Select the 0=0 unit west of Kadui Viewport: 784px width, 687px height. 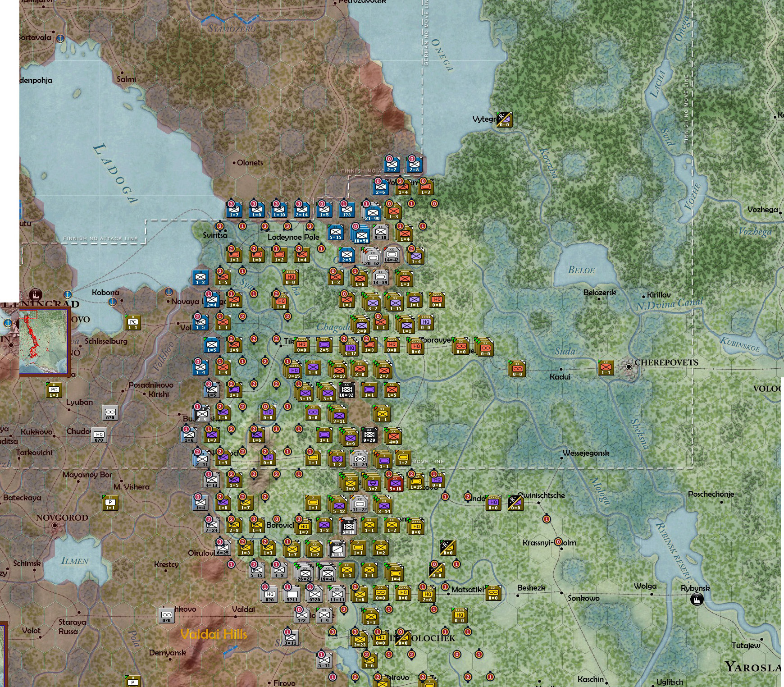pos(517,369)
